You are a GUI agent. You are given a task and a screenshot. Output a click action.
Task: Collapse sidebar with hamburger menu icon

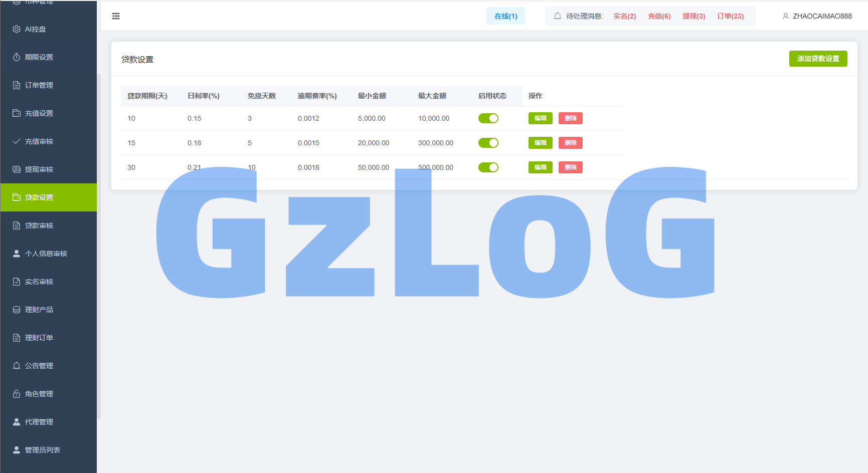[116, 16]
